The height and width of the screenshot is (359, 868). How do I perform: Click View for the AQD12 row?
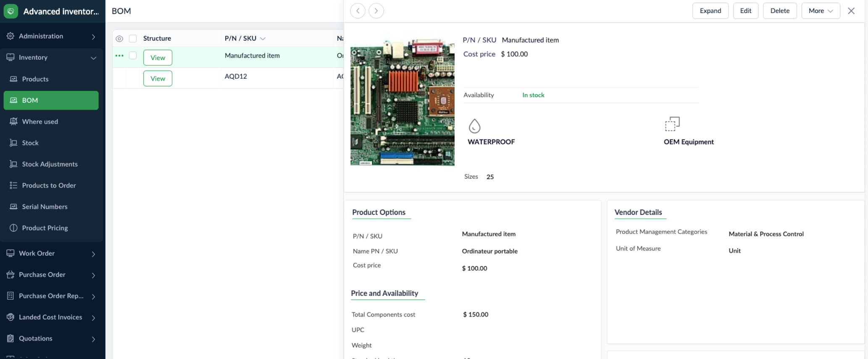click(158, 79)
